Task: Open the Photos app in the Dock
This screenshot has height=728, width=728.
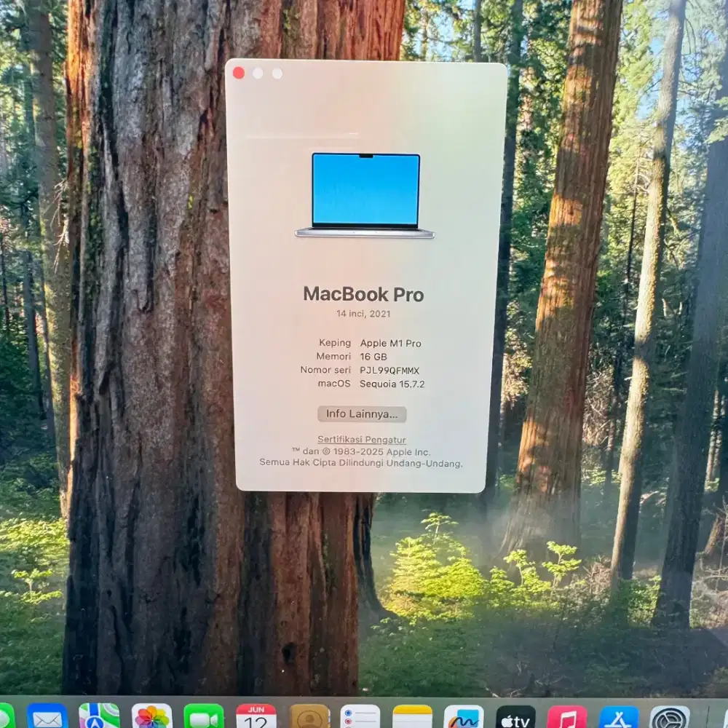Action: pyautogui.click(x=151, y=716)
